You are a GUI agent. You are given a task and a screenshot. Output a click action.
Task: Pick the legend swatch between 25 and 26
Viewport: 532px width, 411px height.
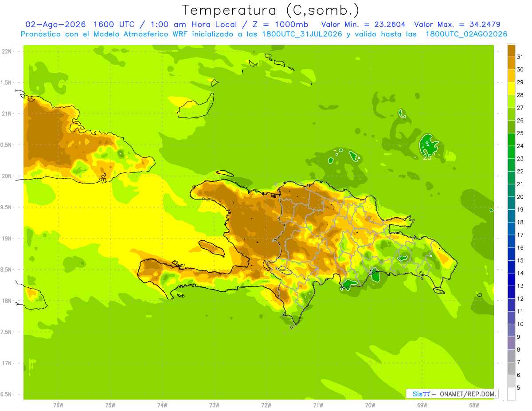[x=511, y=127]
